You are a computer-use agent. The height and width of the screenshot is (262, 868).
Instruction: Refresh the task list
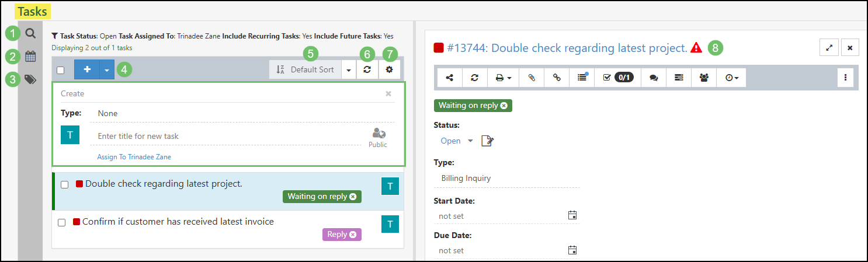[367, 69]
